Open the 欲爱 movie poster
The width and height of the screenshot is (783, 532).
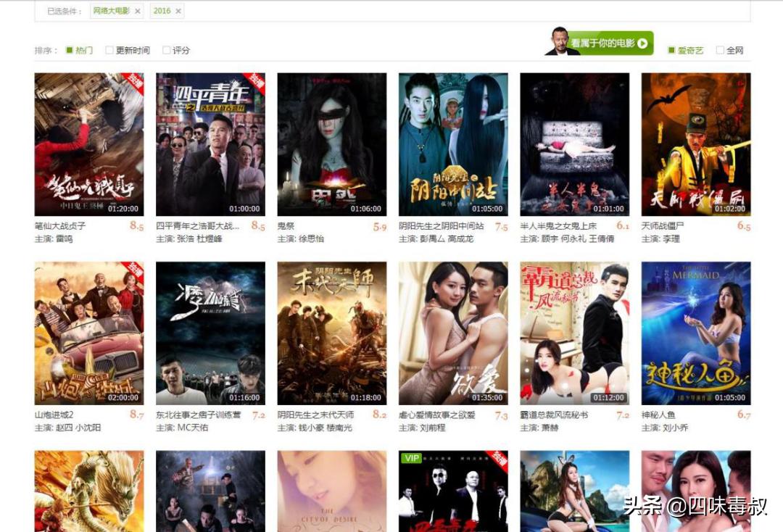[x=453, y=333]
